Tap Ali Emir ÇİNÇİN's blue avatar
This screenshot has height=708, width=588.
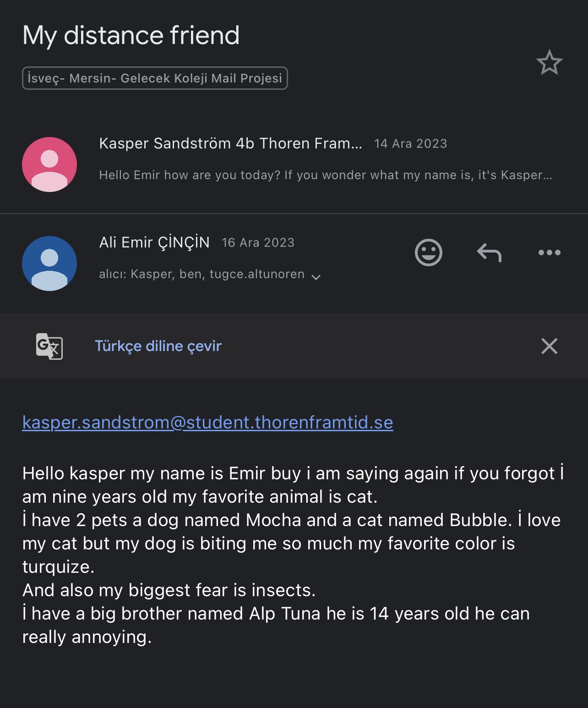point(49,263)
